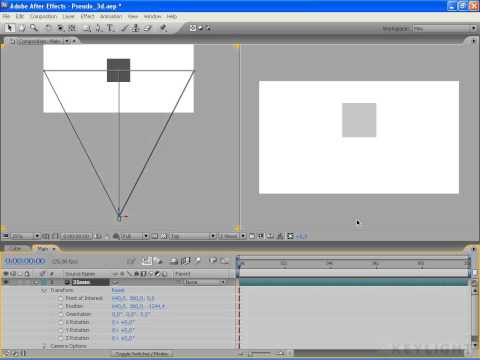The height and width of the screenshot is (360, 480).
Task: Hide the 28mm camera layer
Action: (x=6, y=282)
